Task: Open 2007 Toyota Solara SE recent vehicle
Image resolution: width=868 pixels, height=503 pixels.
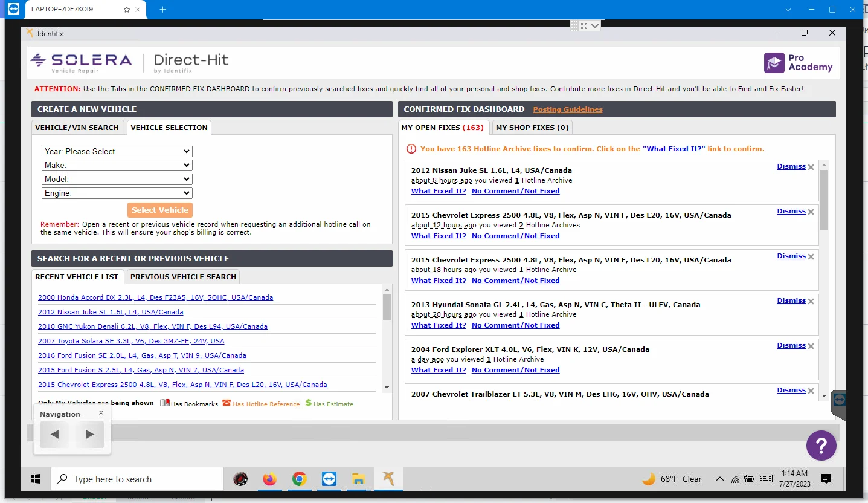Action: 131,341
